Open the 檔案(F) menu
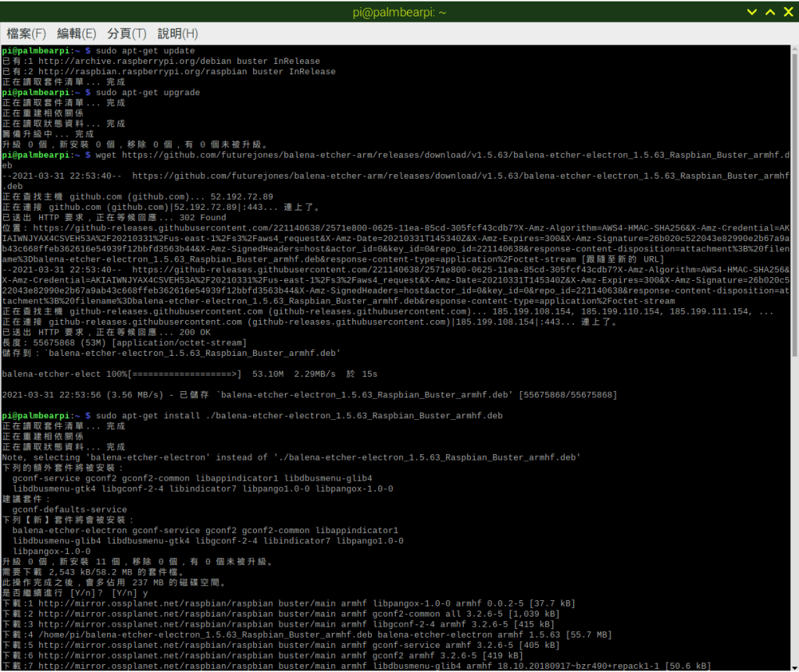Viewport: 799px width, 672px height. point(27,34)
